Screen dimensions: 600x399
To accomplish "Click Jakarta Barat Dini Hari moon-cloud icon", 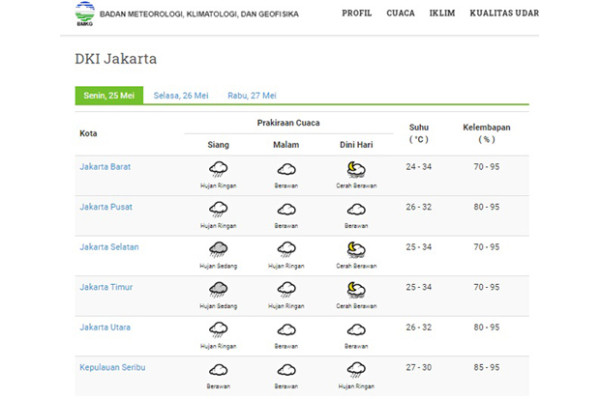I will 356,169.
